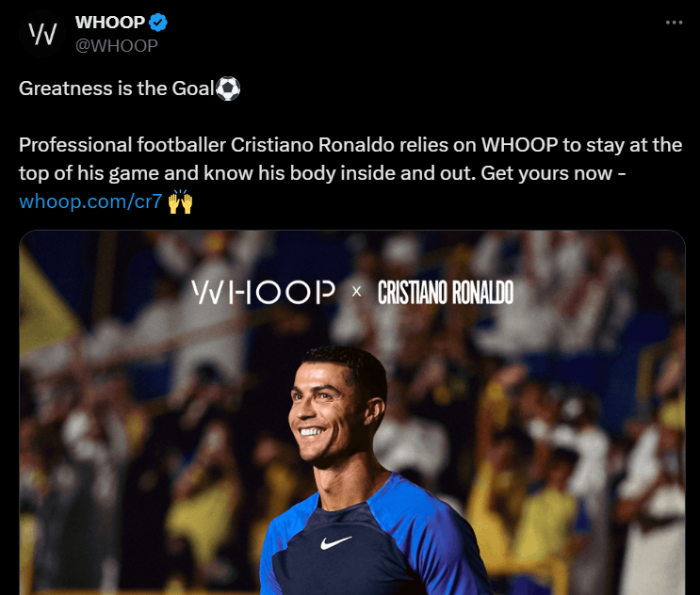Open the WHOOP profile avatar
Viewport: 700px width, 595px height.
click(42, 34)
